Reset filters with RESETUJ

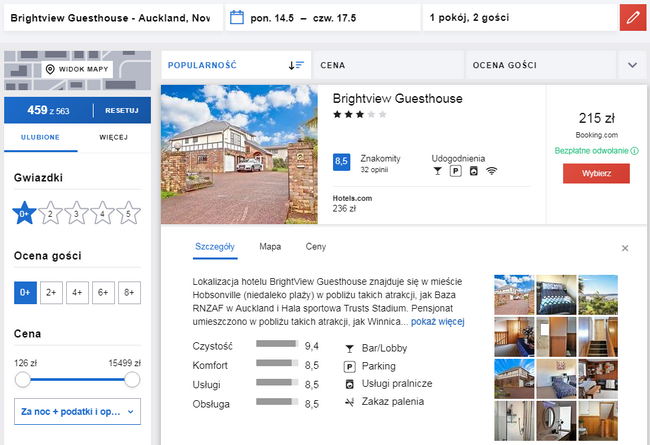click(x=122, y=111)
